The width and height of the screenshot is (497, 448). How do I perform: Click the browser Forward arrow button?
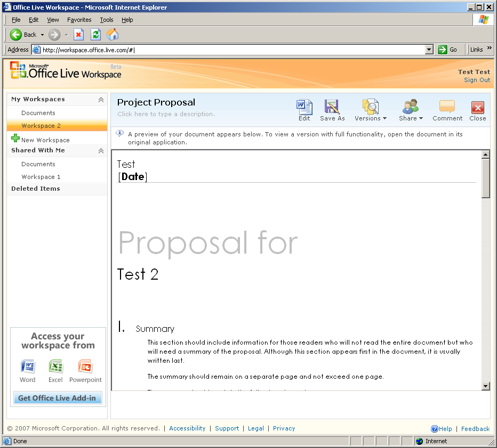coord(54,35)
